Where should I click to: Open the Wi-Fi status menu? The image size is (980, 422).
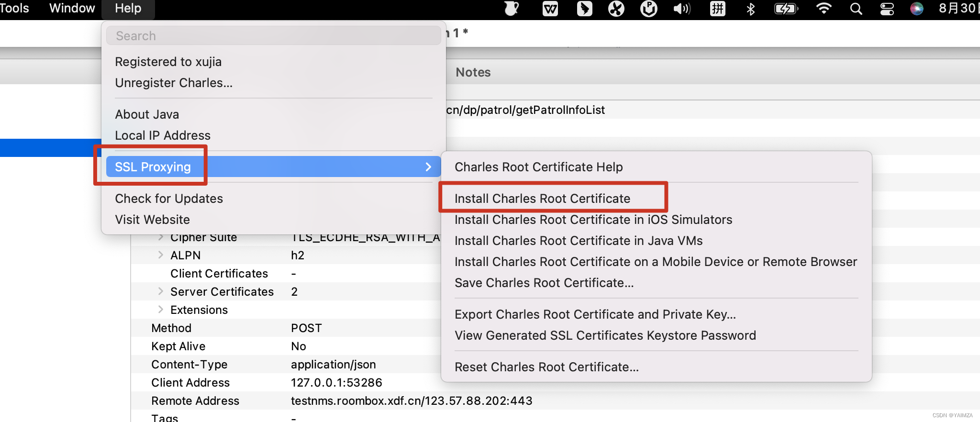point(824,9)
